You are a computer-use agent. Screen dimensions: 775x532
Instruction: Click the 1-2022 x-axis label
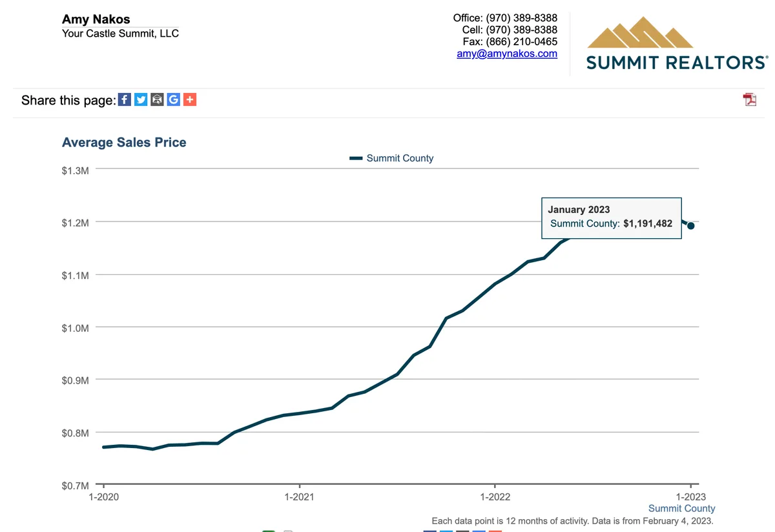(x=495, y=496)
